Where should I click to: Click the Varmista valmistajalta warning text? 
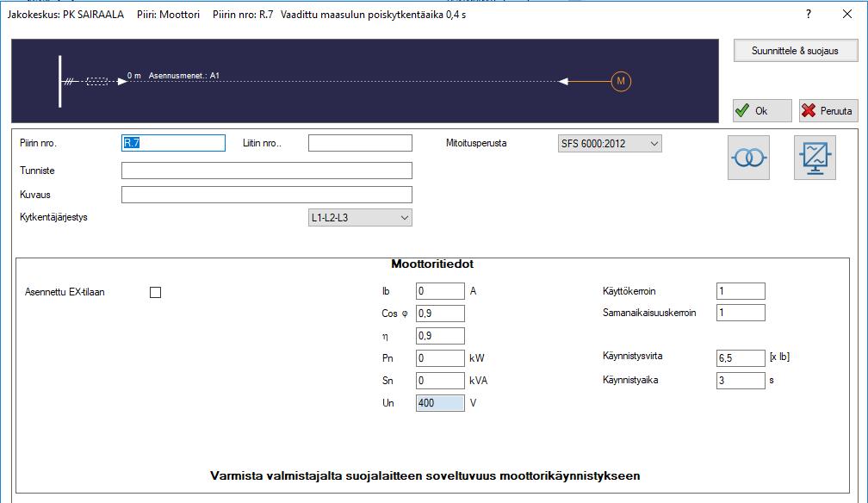[425, 475]
